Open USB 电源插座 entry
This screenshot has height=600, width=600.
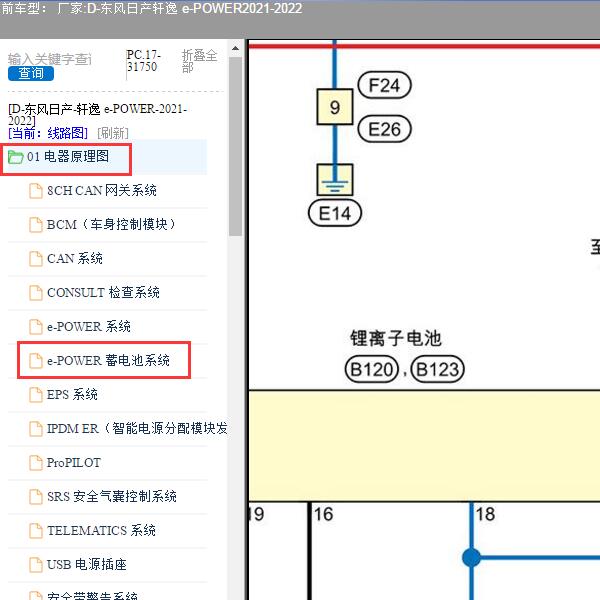tap(86, 565)
